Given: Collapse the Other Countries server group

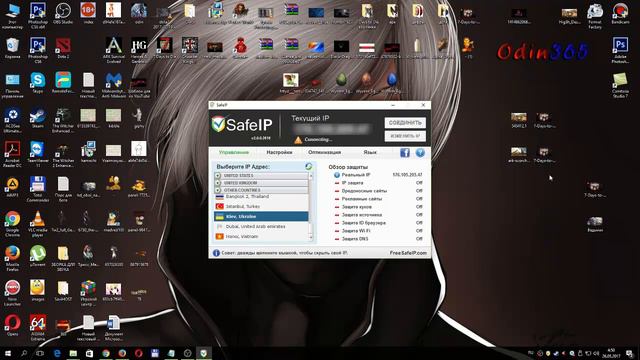Looking at the screenshot, I should [x=261, y=190].
